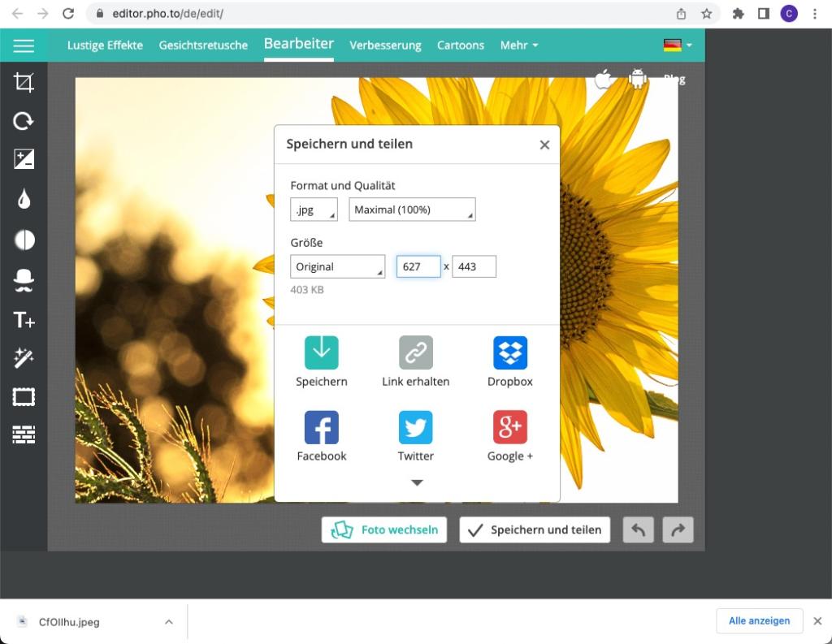Click the width input field showing 627
This screenshot has width=832, height=644.
click(418, 266)
